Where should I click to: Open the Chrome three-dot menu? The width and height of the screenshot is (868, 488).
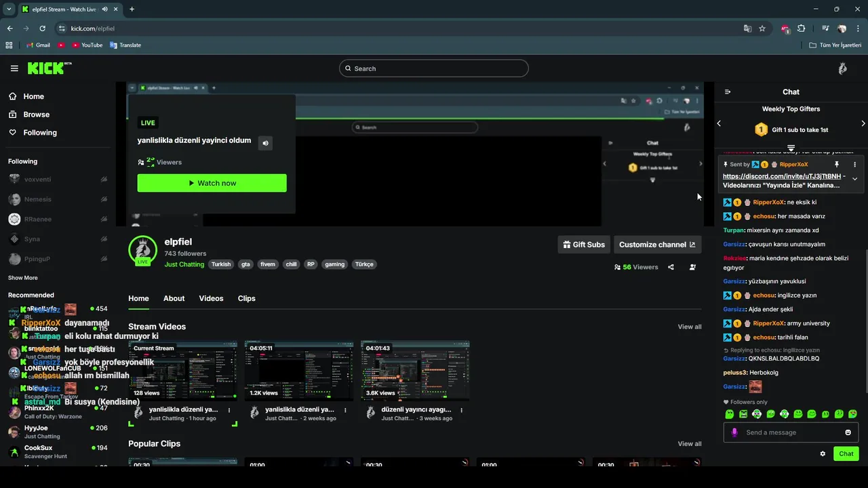pyautogui.click(x=859, y=28)
